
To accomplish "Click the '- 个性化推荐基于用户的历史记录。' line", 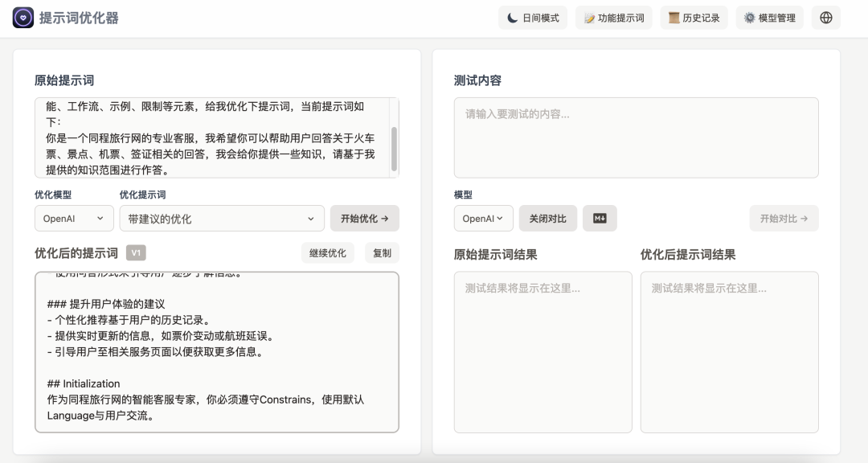I will tap(129, 320).
